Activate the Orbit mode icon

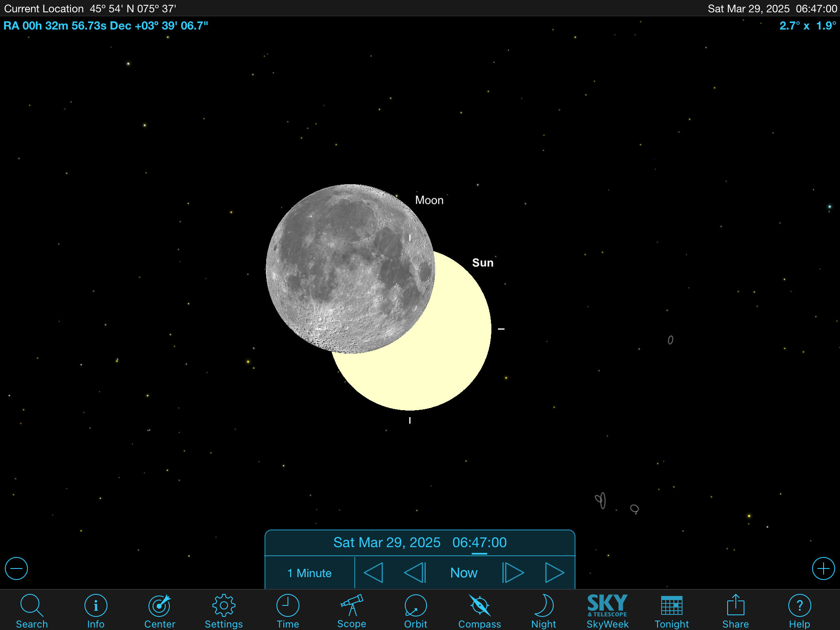tap(415, 610)
